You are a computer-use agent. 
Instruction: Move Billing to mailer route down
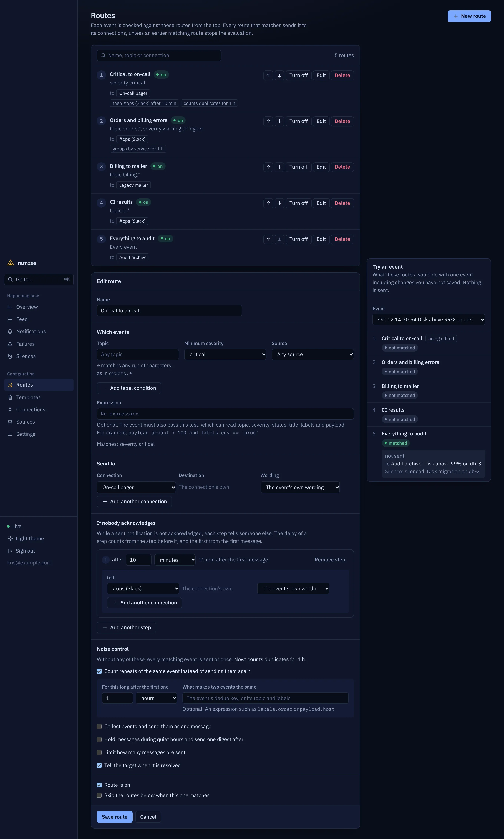point(279,167)
